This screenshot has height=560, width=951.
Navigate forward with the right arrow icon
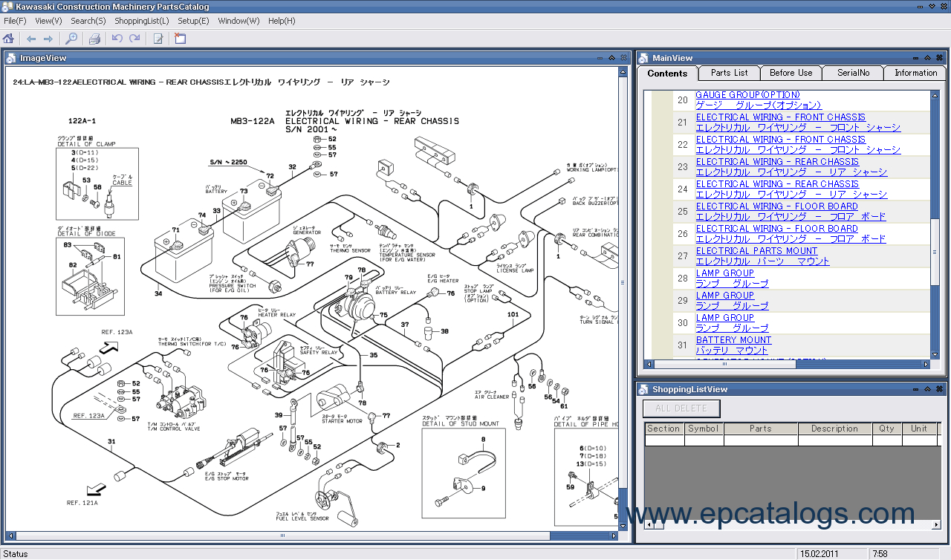[48, 39]
